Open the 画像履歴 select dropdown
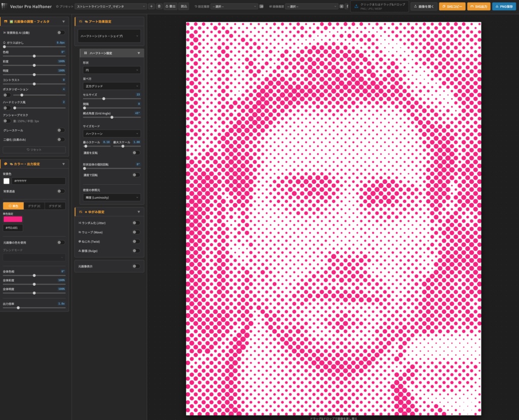The image size is (519, 420). coord(312,6)
